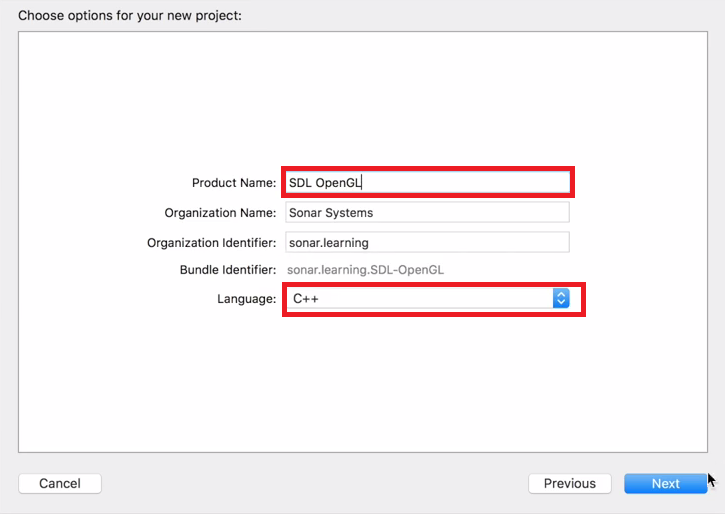This screenshot has width=725, height=514.
Task: Click 'sonar.learning' text in Organization Identifier
Action: pos(329,243)
